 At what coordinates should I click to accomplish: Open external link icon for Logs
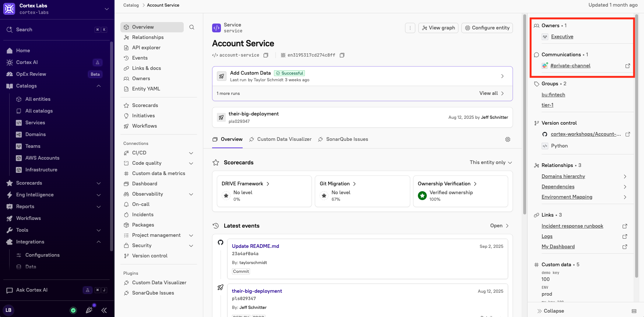[x=625, y=236]
